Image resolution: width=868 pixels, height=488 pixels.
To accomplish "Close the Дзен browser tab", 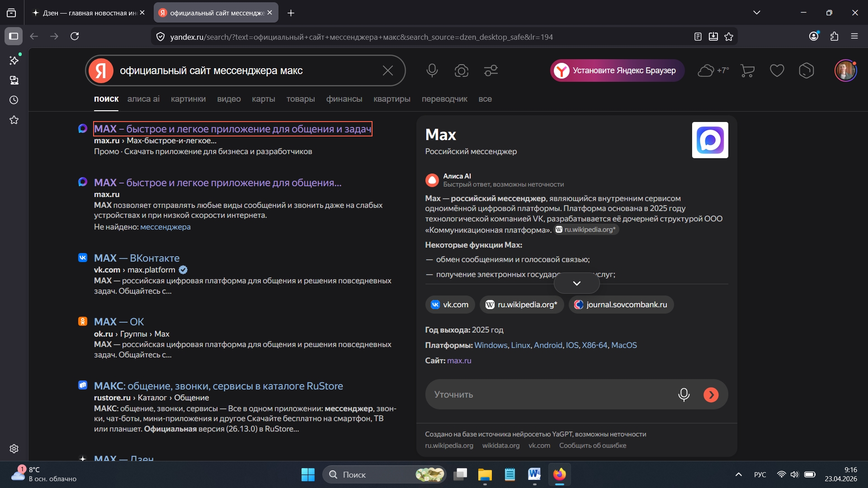I will (x=142, y=13).
